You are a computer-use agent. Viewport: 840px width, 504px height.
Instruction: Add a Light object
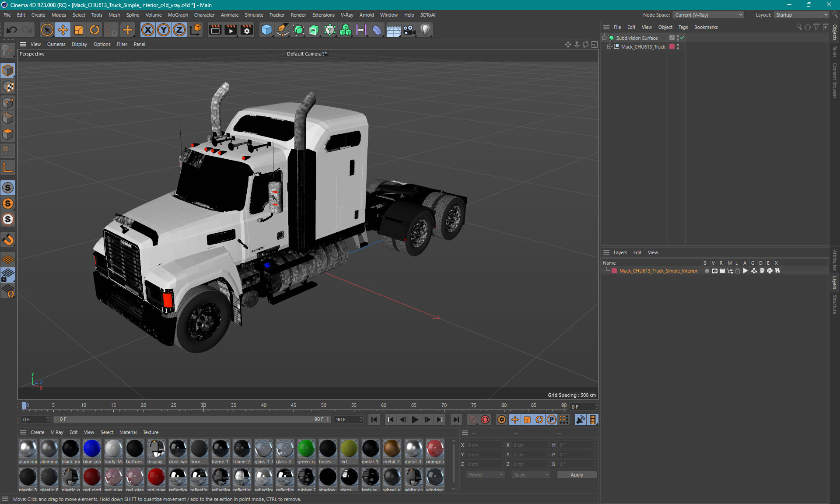(425, 30)
